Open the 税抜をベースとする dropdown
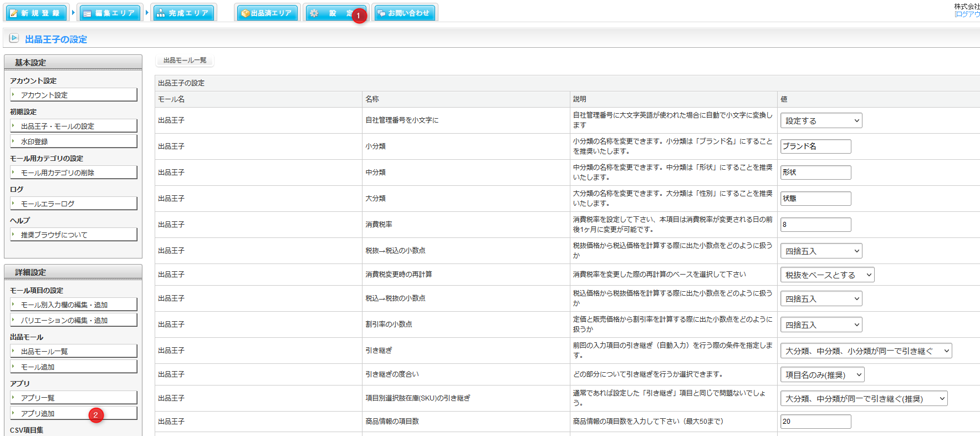This screenshot has width=980, height=436. (x=828, y=275)
